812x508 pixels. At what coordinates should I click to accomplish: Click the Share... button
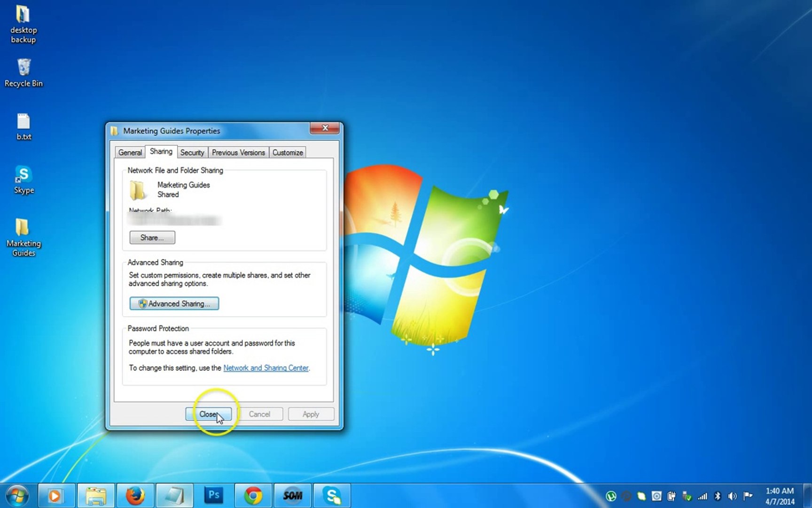pos(152,238)
